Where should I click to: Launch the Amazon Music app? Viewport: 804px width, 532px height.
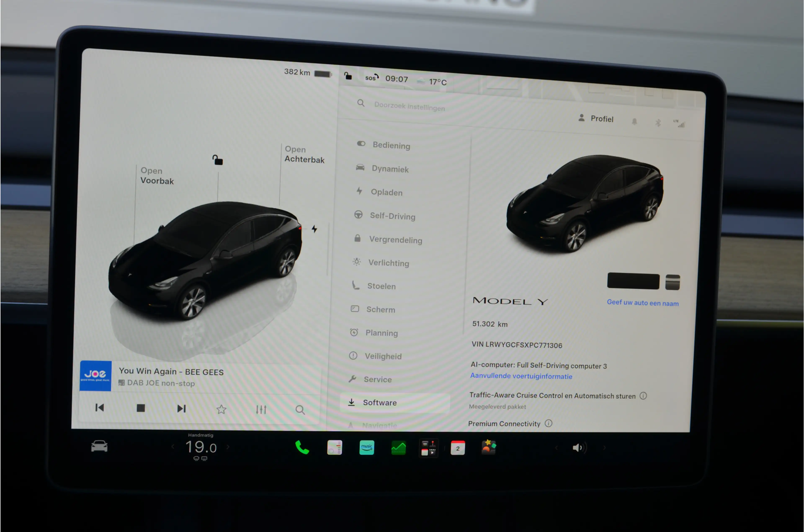point(367,447)
